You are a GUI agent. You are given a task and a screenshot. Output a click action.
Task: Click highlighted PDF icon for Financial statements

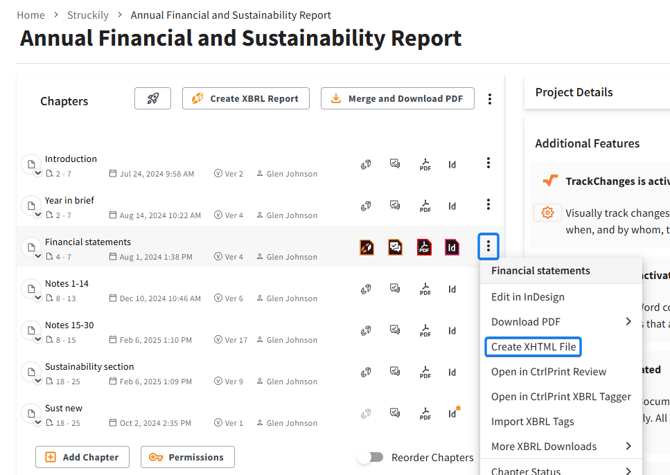pos(424,247)
